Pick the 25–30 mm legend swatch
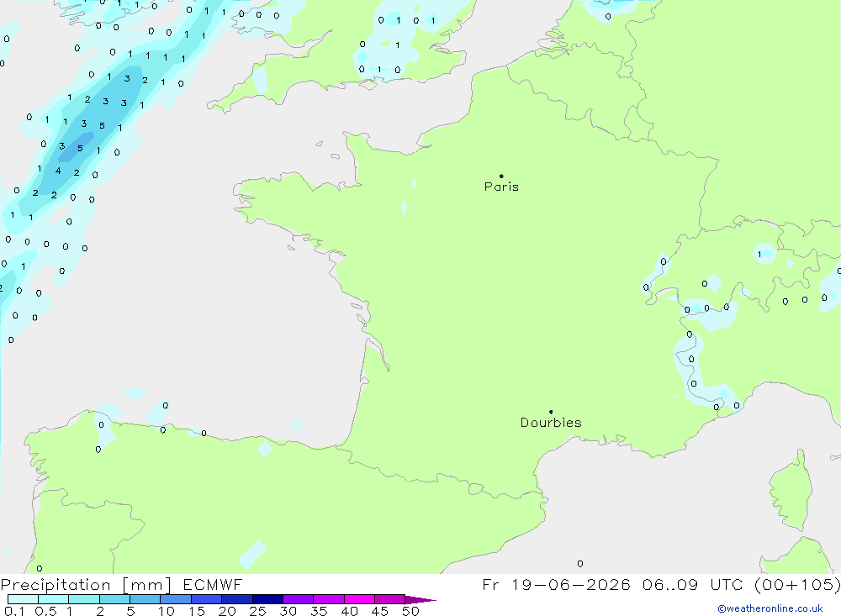This screenshot has height=616, width=841. pos(267,599)
